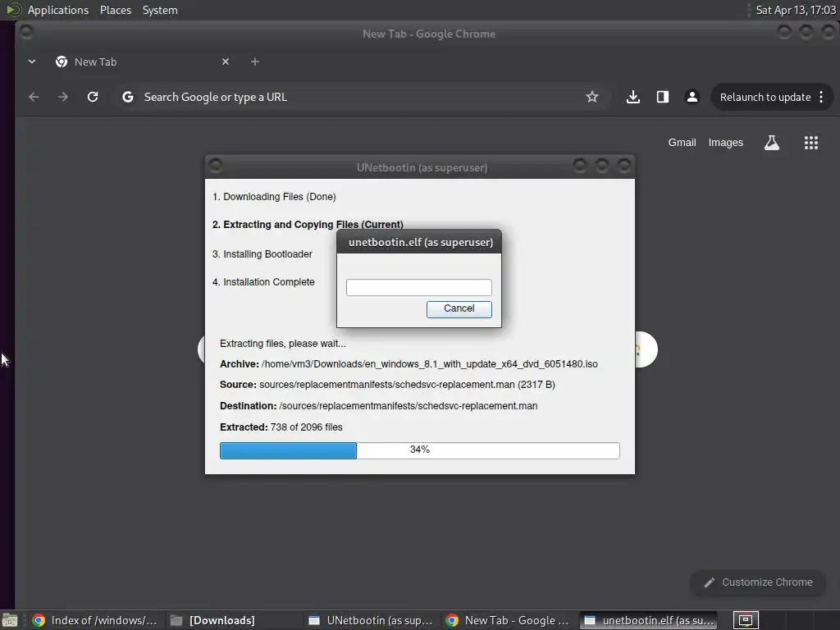The image size is (840, 630).
Task: Click the text field in the unetbootin.elf dialog
Action: tap(419, 287)
